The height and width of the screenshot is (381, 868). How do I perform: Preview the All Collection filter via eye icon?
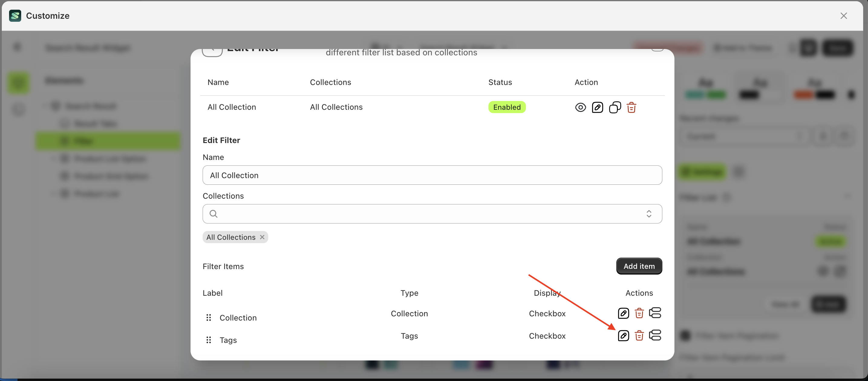pyautogui.click(x=581, y=107)
